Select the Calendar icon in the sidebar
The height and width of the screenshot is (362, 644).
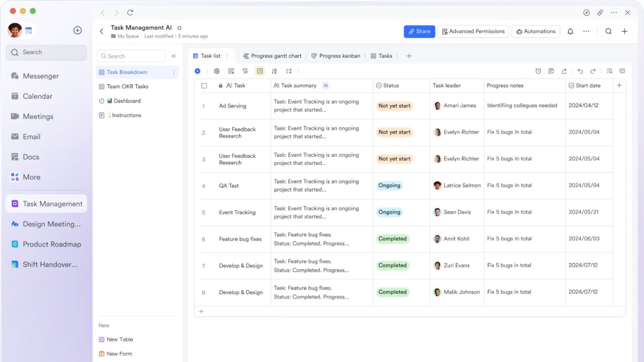(x=14, y=96)
